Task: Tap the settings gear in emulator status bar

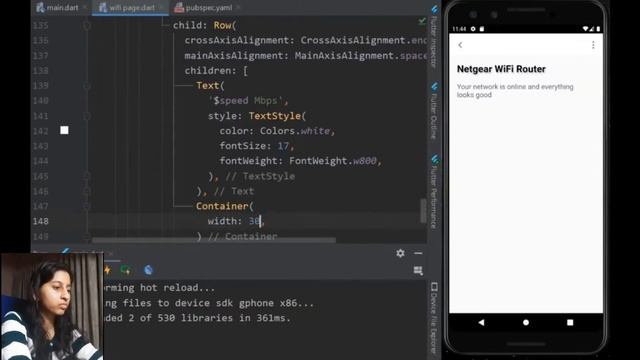Action: click(473, 29)
